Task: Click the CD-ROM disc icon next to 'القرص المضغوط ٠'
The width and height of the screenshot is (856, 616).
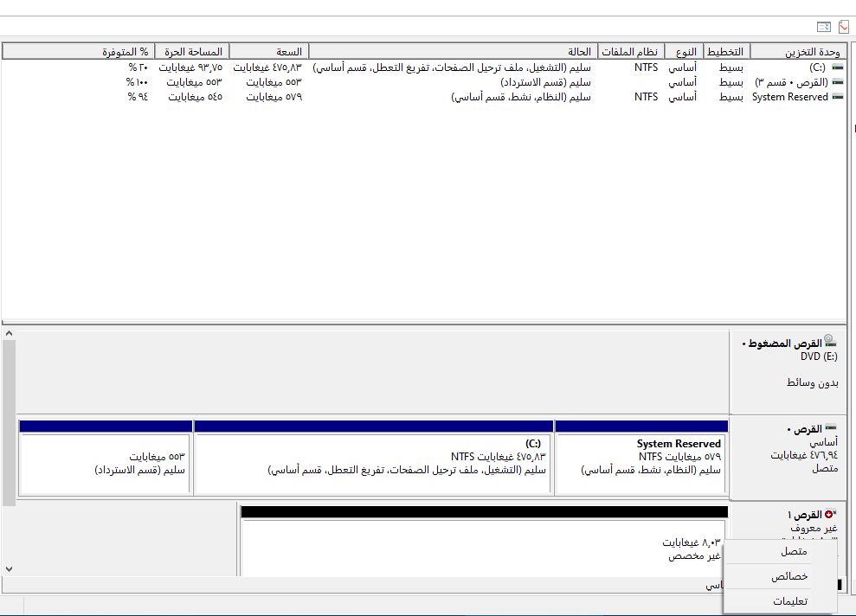Action: pos(830,341)
